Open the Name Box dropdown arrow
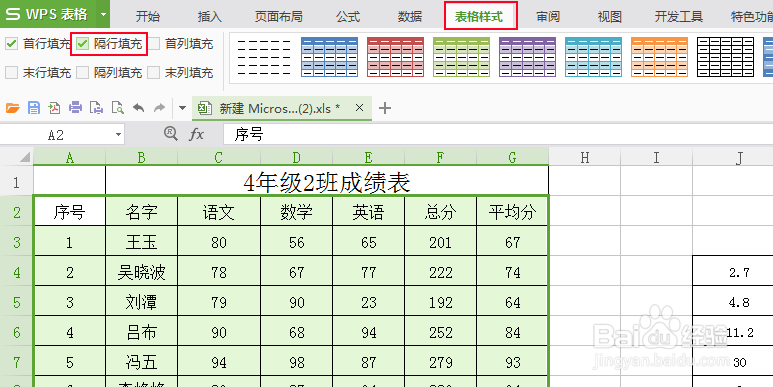The height and width of the screenshot is (387, 773). coord(118,135)
